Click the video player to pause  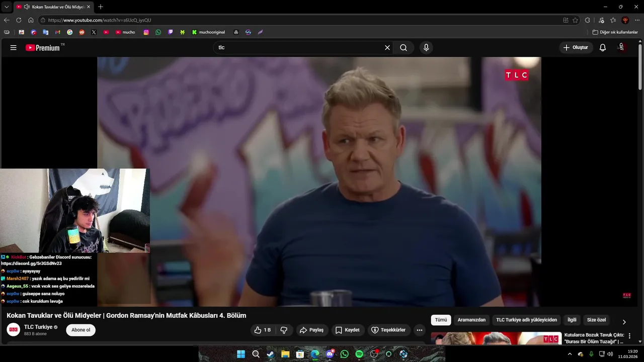[x=319, y=181]
